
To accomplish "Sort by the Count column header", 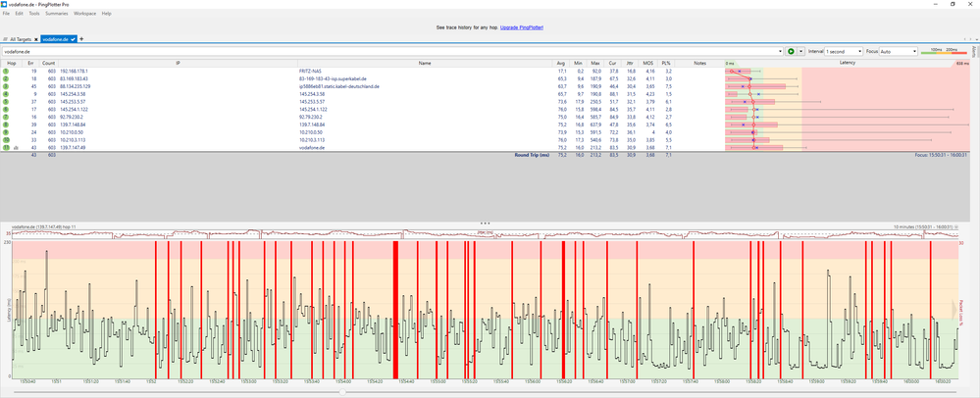I will coord(49,63).
